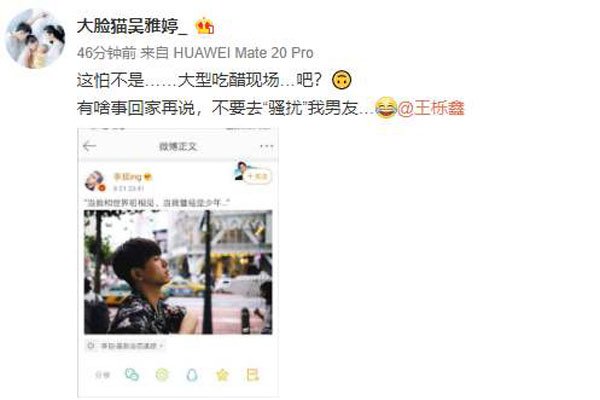Click the upside-down smiley emoji
600x400 pixels.
pos(342,80)
